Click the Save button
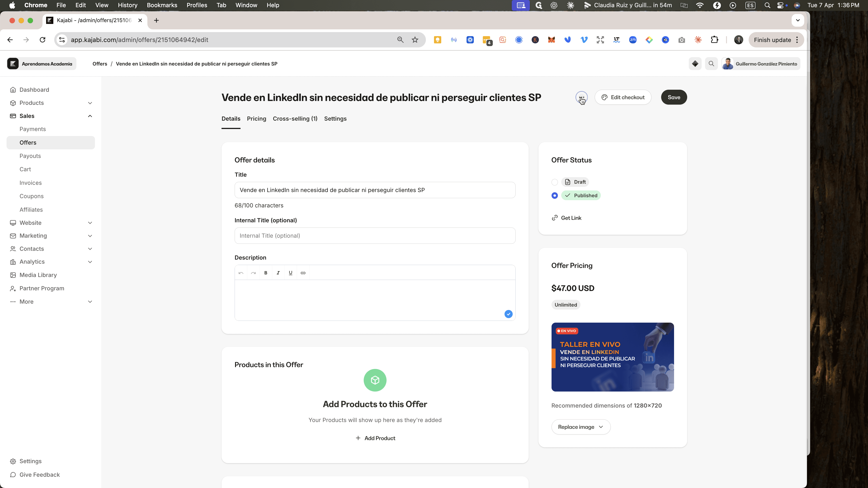The height and width of the screenshot is (488, 868). pos(674,97)
